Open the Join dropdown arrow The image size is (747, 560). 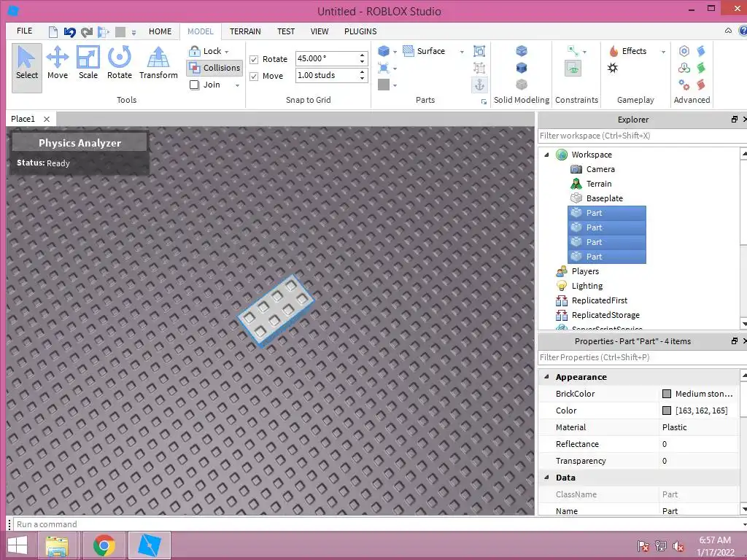click(x=237, y=85)
